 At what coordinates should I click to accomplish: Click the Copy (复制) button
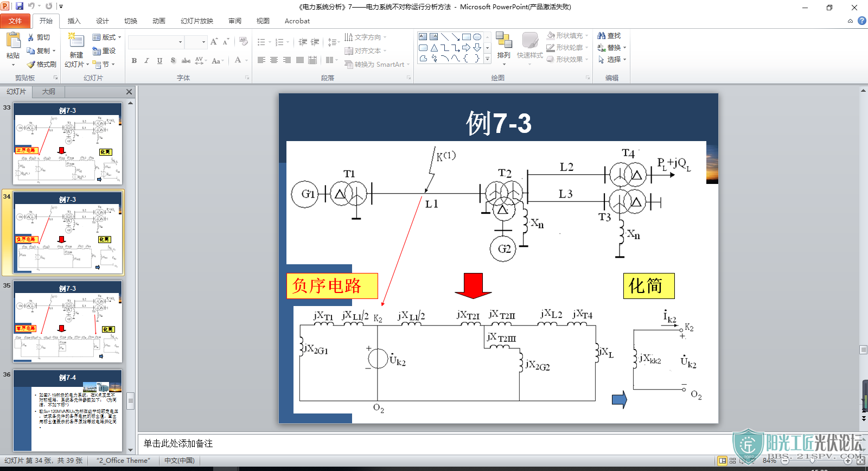[41, 51]
